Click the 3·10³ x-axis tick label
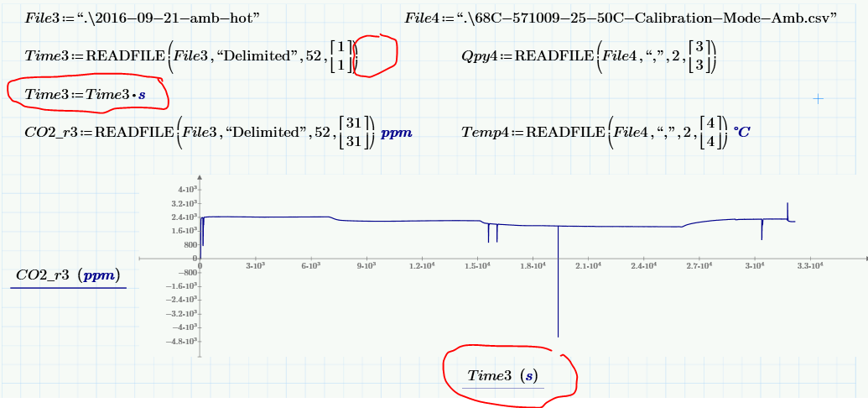Image resolution: width=868 pixels, height=408 pixels. pos(256,266)
